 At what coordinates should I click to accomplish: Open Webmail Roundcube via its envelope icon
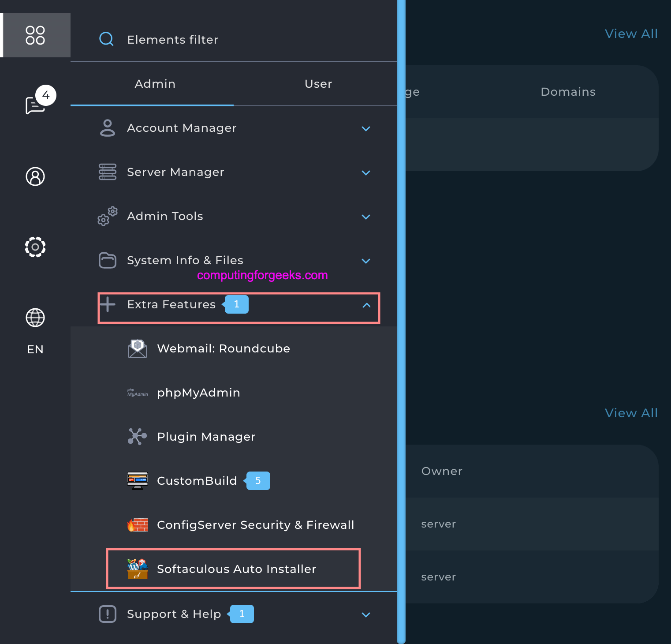[x=137, y=348]
